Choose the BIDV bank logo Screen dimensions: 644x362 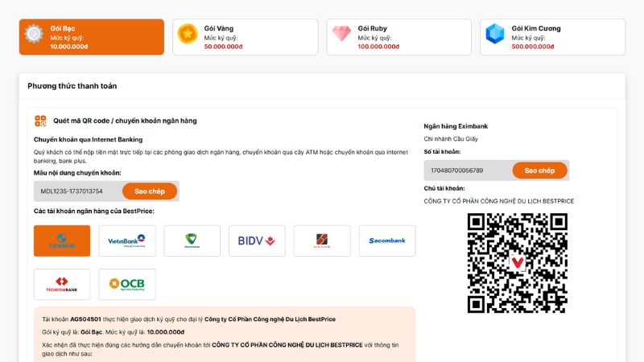pyautogui.click(x=257, y=241)
